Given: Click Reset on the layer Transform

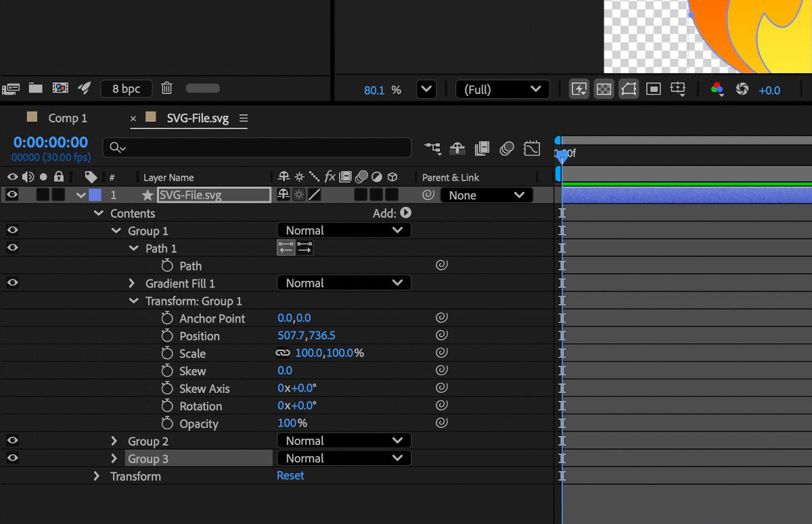Looking at the screenshot, I should click(x=290, y=475).
